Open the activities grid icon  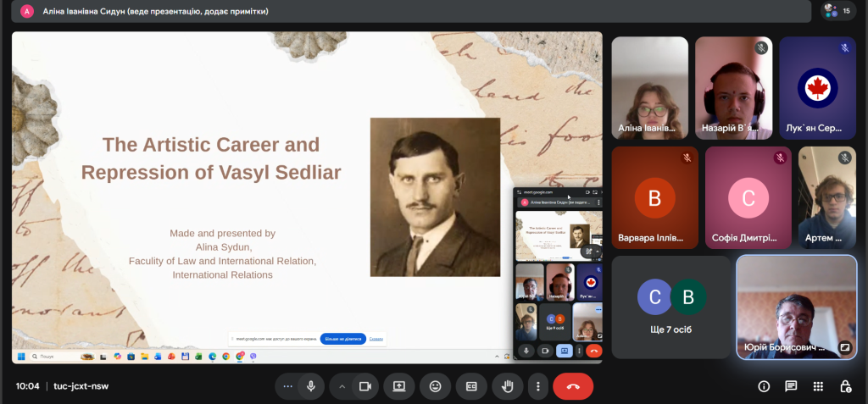pos(818,386)
